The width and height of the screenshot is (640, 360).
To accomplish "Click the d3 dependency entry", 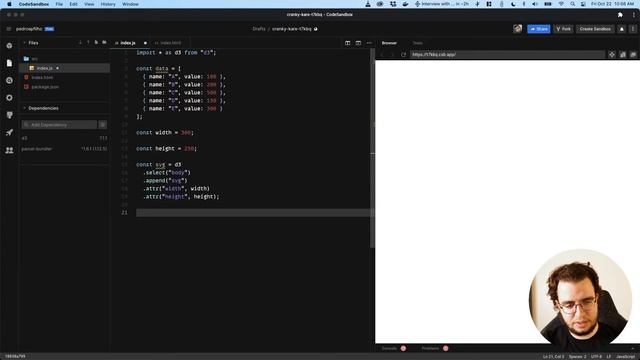I will (64, 138).
